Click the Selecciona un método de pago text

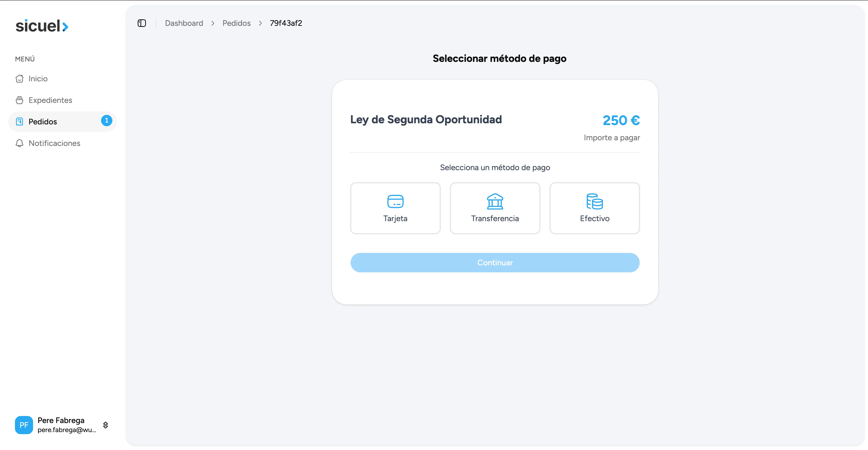click(x=495, y=167)
